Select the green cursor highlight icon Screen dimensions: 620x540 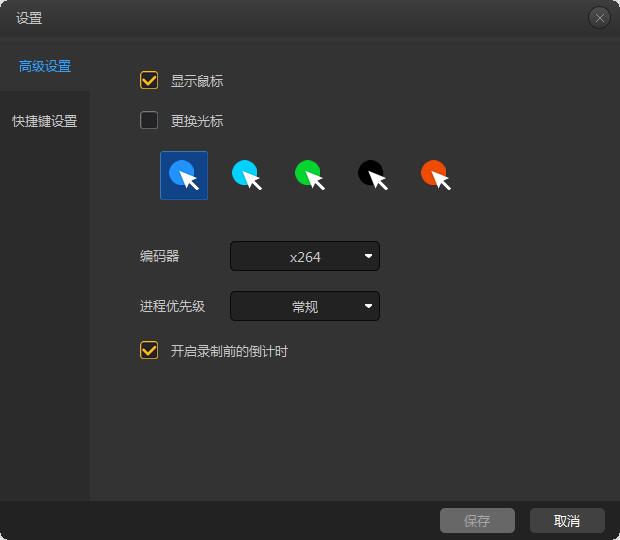pyautogui.click(x=310, y=175)
